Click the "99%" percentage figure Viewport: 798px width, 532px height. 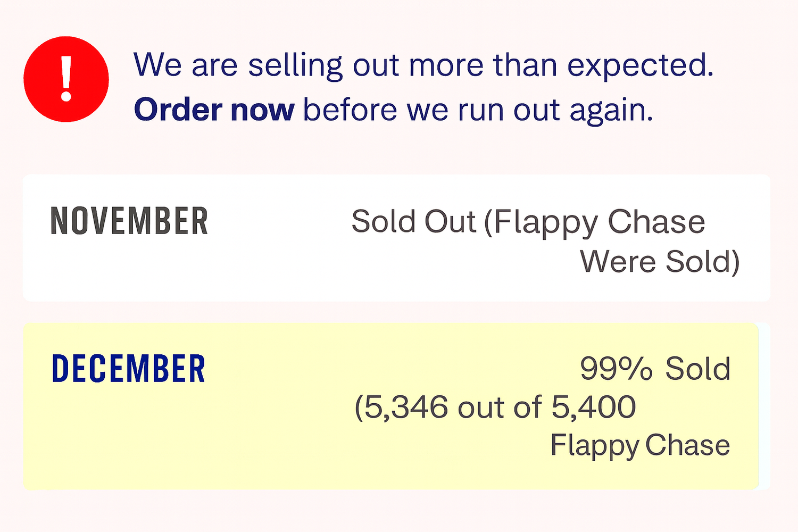pyautogui.click(x=616, y=369)
